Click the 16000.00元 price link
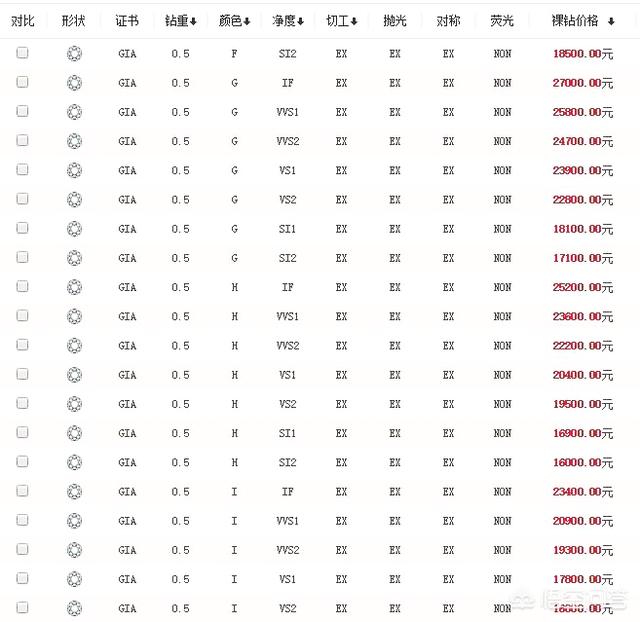 tap(582, 462)
